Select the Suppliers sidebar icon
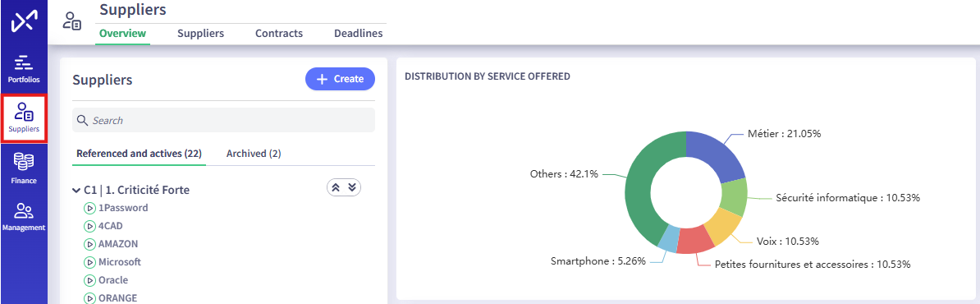 tap(24, 118)
